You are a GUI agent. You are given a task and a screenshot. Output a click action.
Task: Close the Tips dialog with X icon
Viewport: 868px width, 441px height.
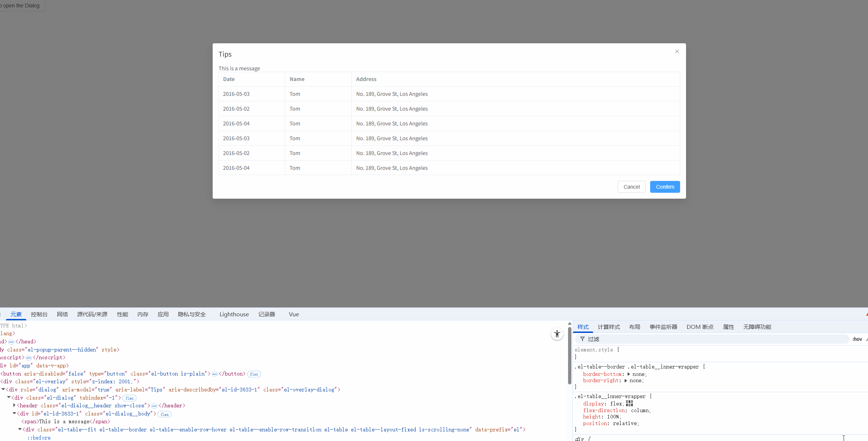click(x=677, y=51)
